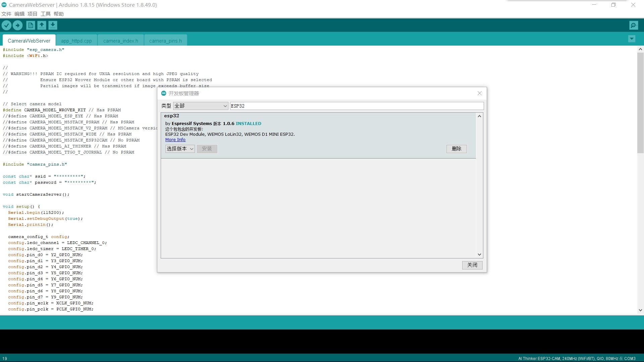Click the Save sketch down-arrow icon
This screenshot has height=362, width=644.
pyautogui.click(x=53, y=25)
